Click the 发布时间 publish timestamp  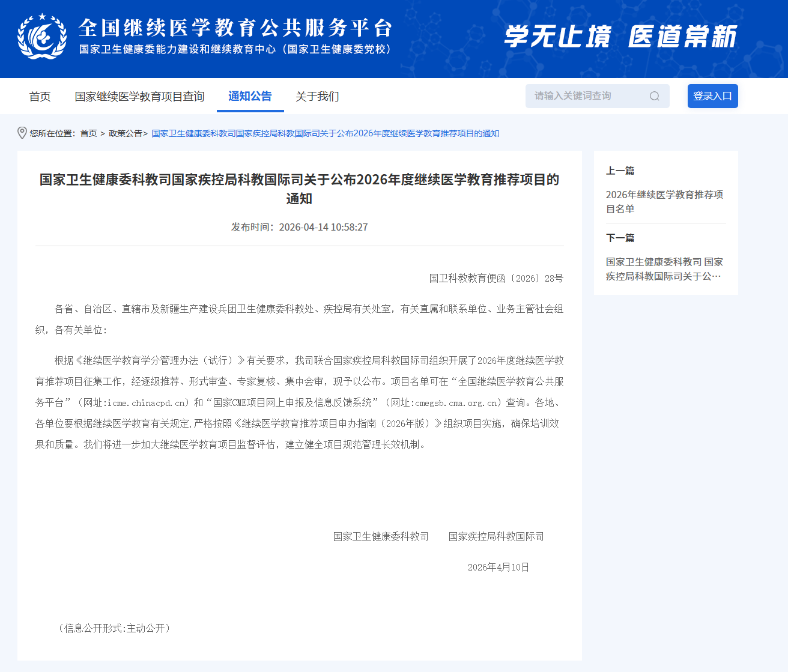point(299,227)
